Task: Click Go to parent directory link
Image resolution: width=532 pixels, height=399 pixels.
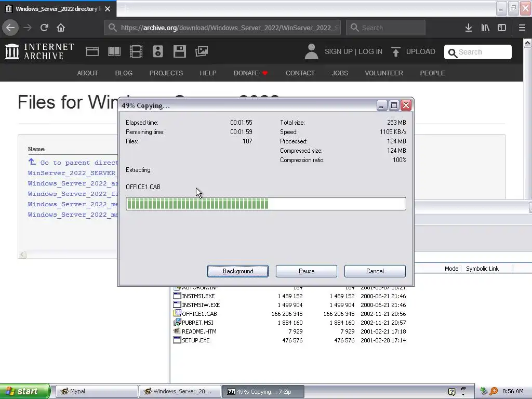Action: pyautogui.click(x=73, y=163)
